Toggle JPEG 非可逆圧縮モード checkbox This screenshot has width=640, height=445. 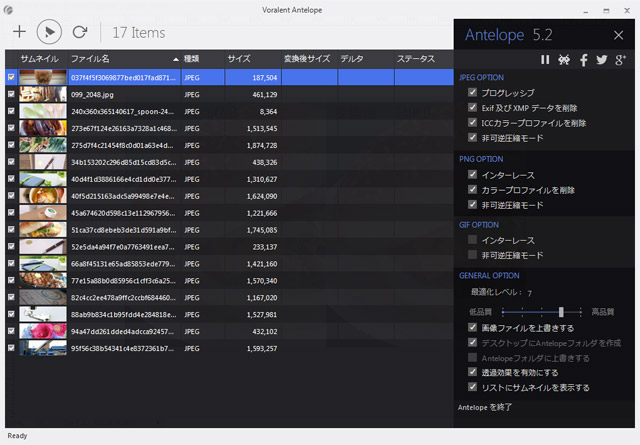coord(472,138)
